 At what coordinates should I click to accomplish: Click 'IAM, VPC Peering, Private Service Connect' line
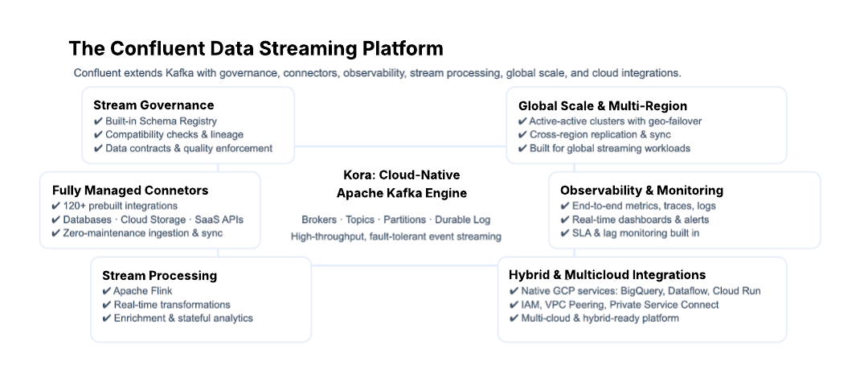(620, 305)
